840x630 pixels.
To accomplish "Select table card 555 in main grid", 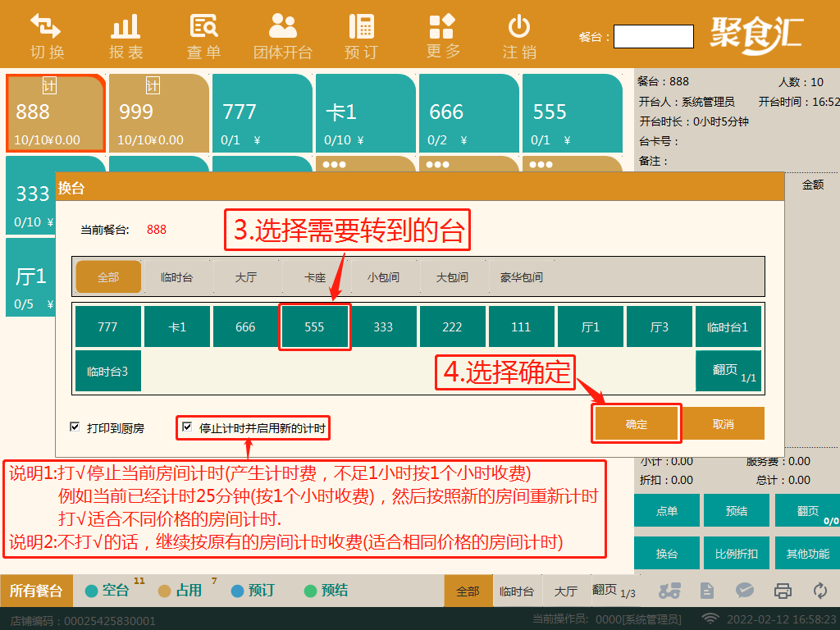I will tap(573, 113).
